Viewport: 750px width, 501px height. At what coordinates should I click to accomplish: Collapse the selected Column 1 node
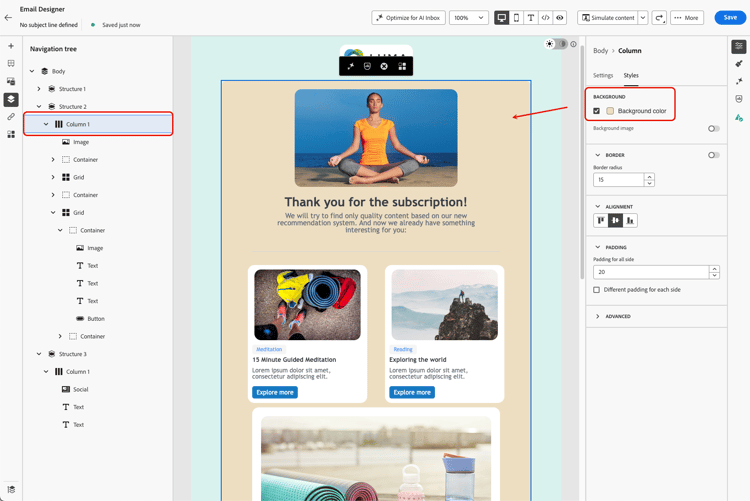click(46, 124)
